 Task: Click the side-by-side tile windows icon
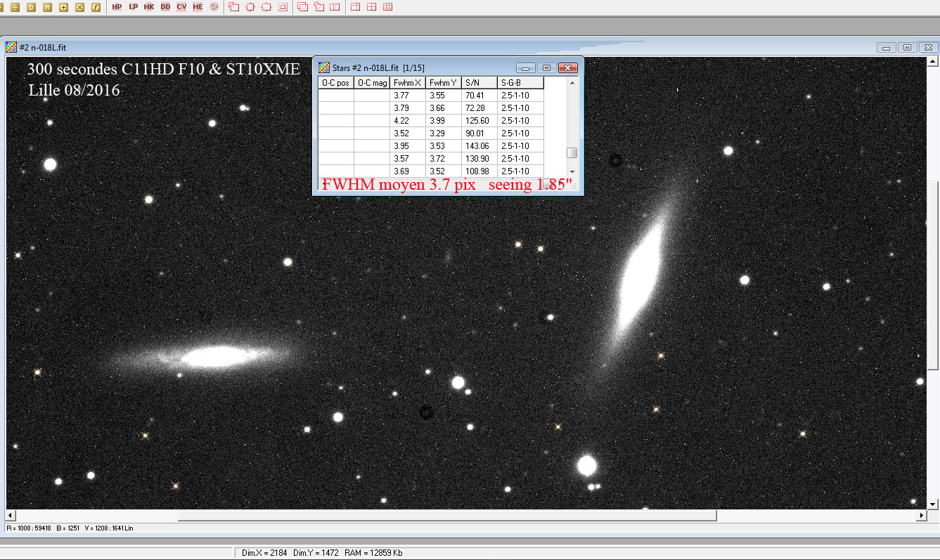[335, 6]
